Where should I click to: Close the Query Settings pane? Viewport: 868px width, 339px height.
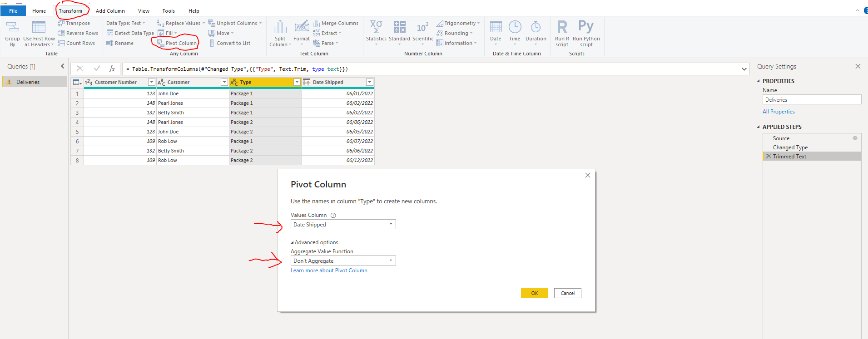pos(858,66)
